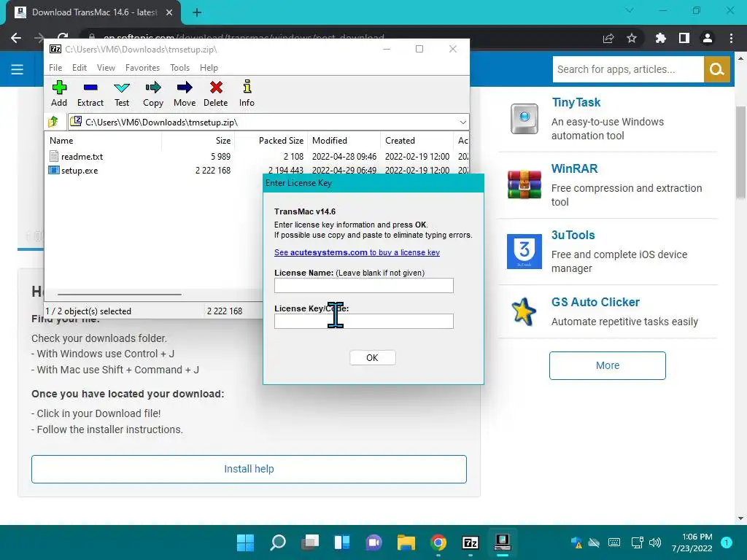
Task: Click the WinRAR books icon
Action: pyautogui.click(x=524, y=184)
